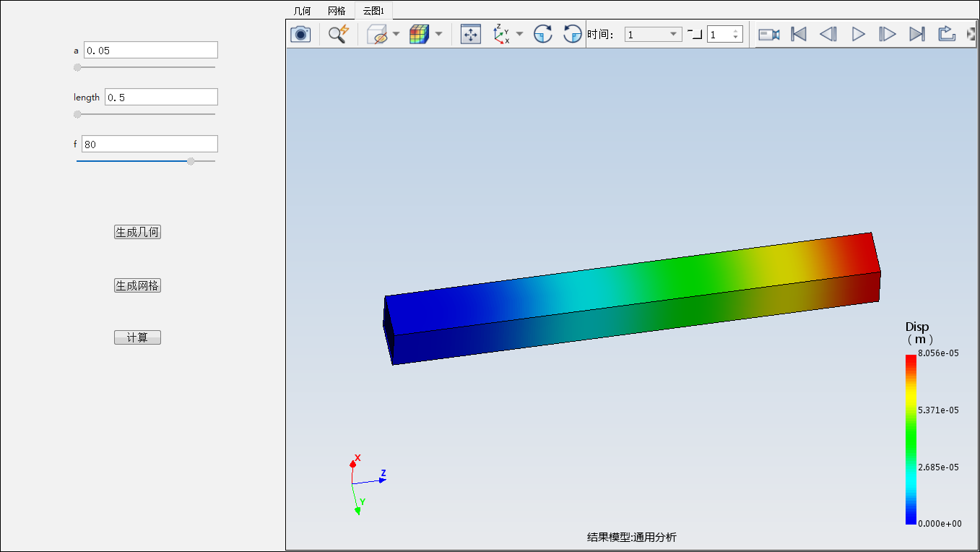Step back one frame

828,34
